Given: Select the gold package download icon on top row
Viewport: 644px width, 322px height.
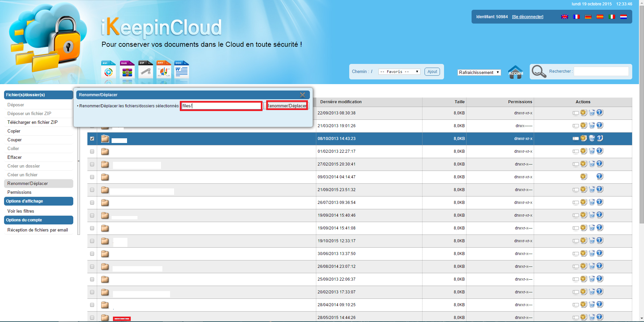Looking at the screenshot, I should (x=583, y=113).
